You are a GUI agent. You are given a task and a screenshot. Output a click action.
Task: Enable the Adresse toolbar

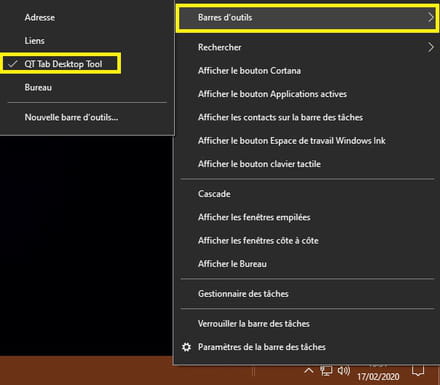(x=87, y=17)
